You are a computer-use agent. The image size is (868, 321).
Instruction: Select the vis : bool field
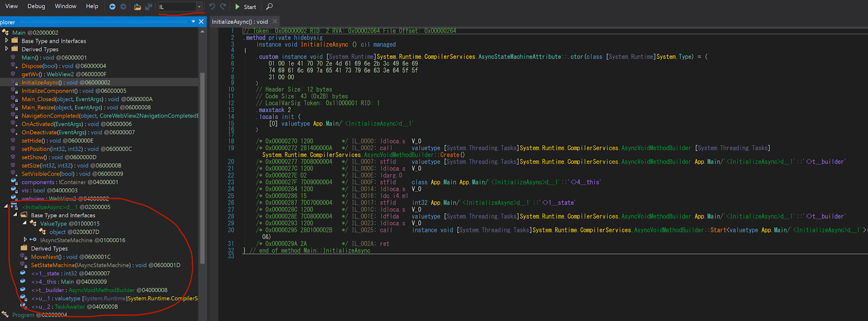click(x=49, y=190)
